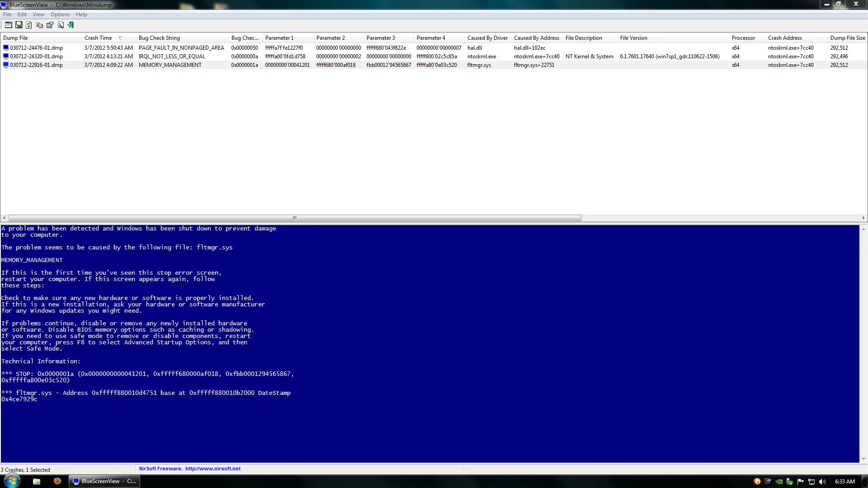Click the Save icon in toolbar
Screen dimensions: 868x488
pos(19,24)
